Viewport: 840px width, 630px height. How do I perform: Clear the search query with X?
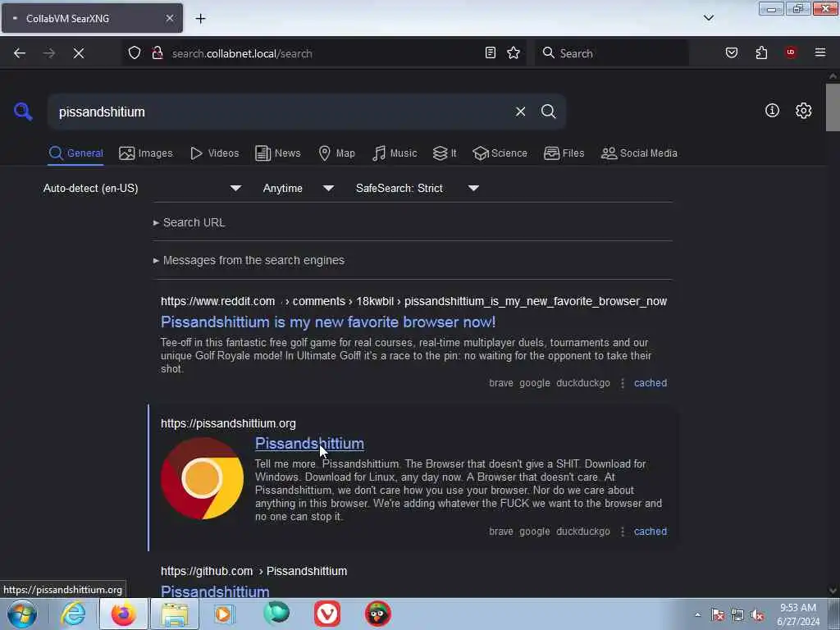click(520, 112)
